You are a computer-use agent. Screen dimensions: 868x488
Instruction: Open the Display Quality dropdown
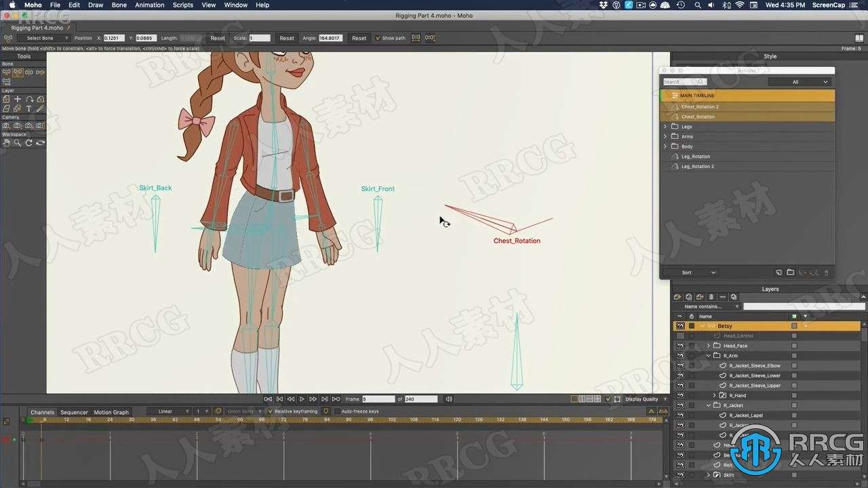point(646,399)
